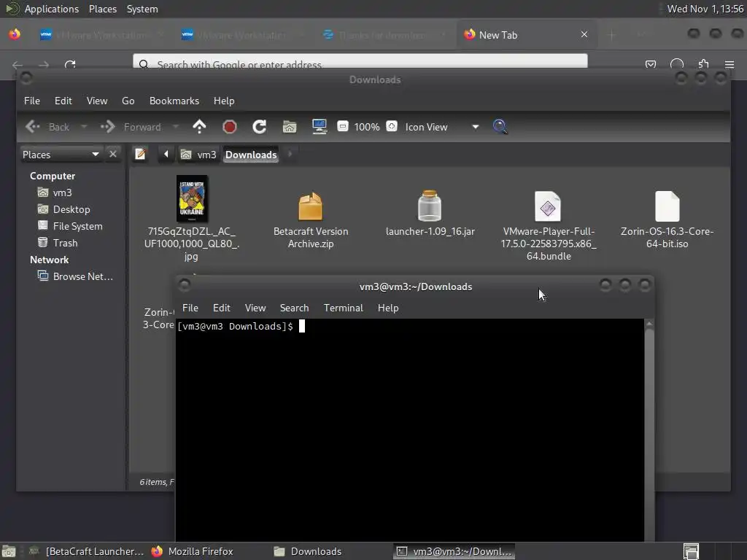
Task: Open terminal Help menu
Action: [x=388, y=308]
